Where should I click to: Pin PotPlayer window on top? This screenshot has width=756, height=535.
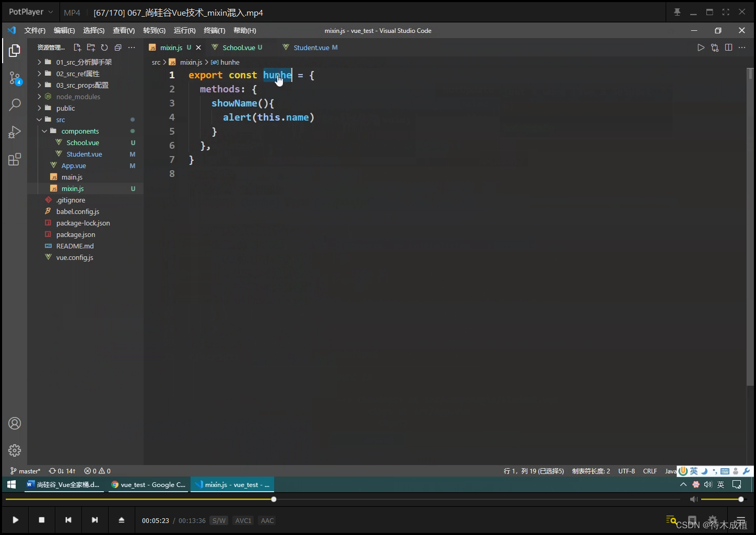677,12
